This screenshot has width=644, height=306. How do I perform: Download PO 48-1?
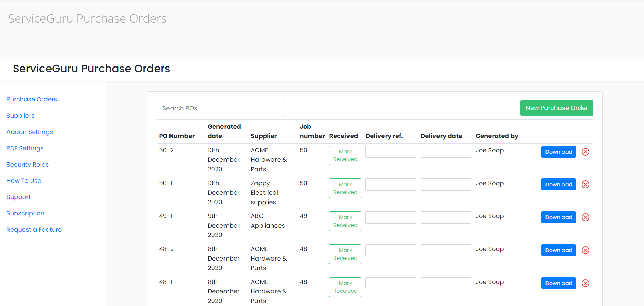558,283
